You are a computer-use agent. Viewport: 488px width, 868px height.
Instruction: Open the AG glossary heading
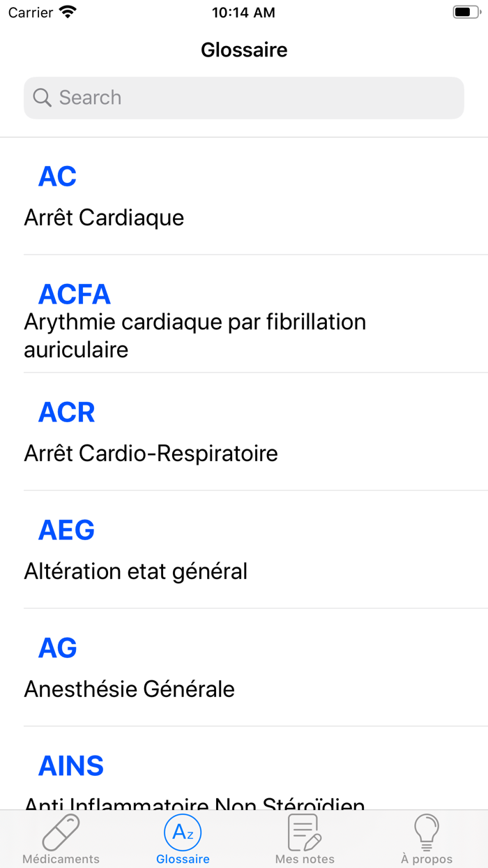tap(57, 648)
